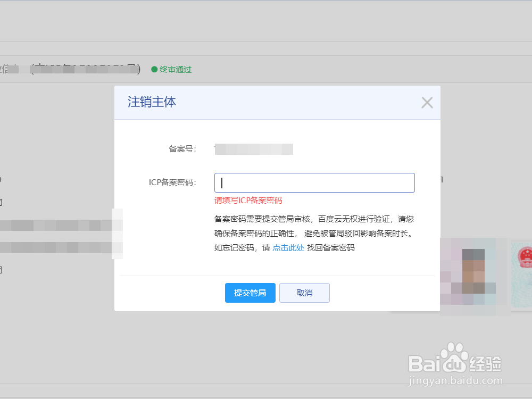Click the blurred 备案号 value in the dialog
The height and width of the screenshot is (399, 532).
pyautogui.click(x=254, y=149)
